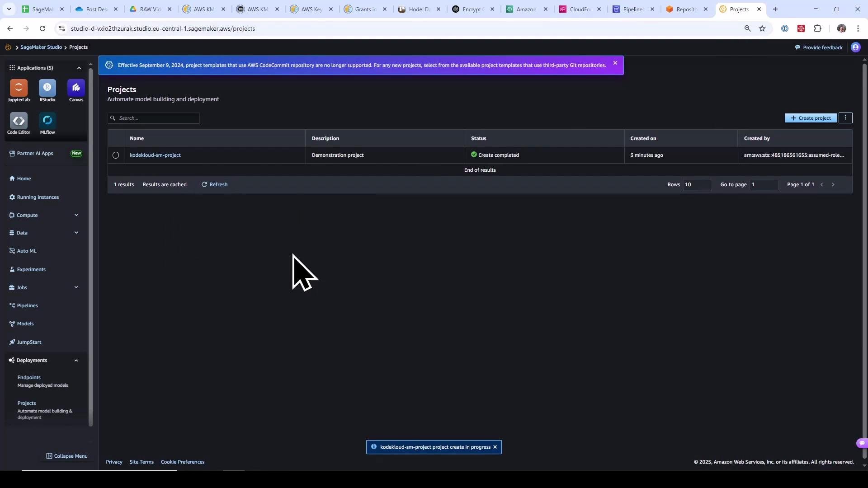This screenshot has width=868, height=488.
Task: Dismiss the CodeCommit notice banner
Action: click(615, 63)
